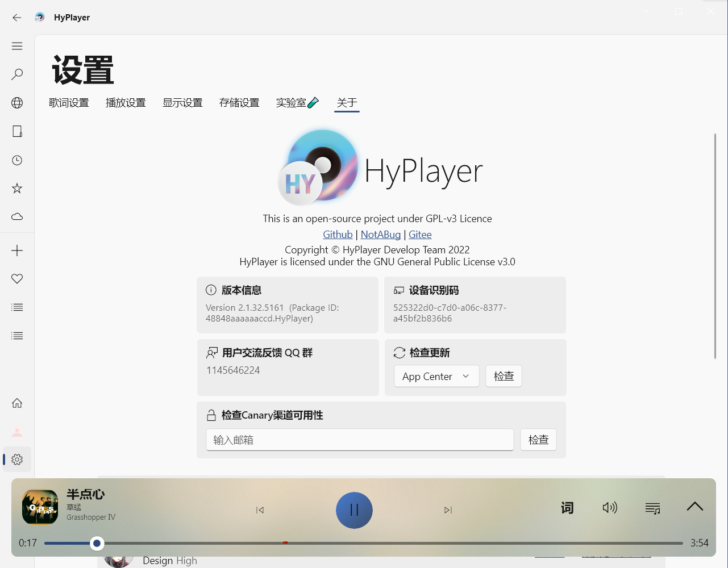
Task: Show lyrics using the 词 icon
Action: pos(567,508)
